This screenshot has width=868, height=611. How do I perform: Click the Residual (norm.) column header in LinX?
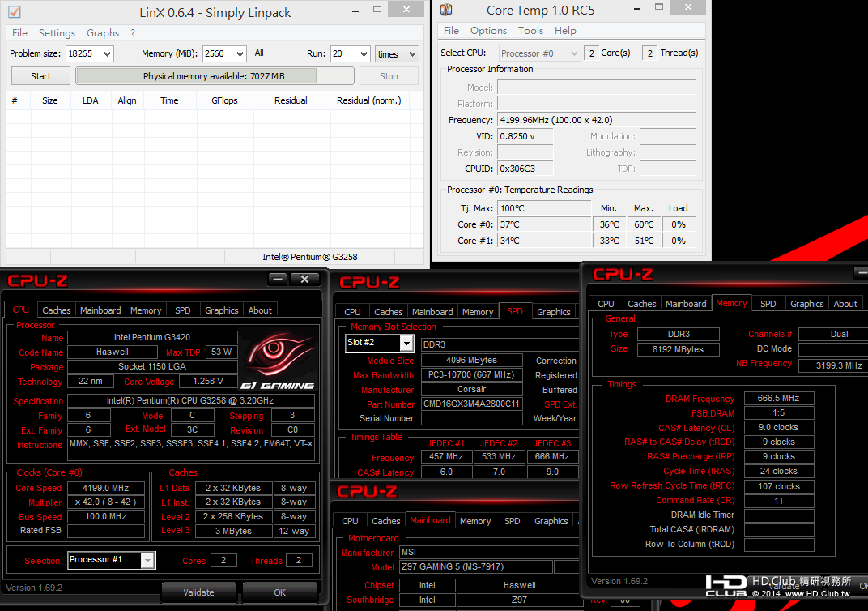coord(368,100)
